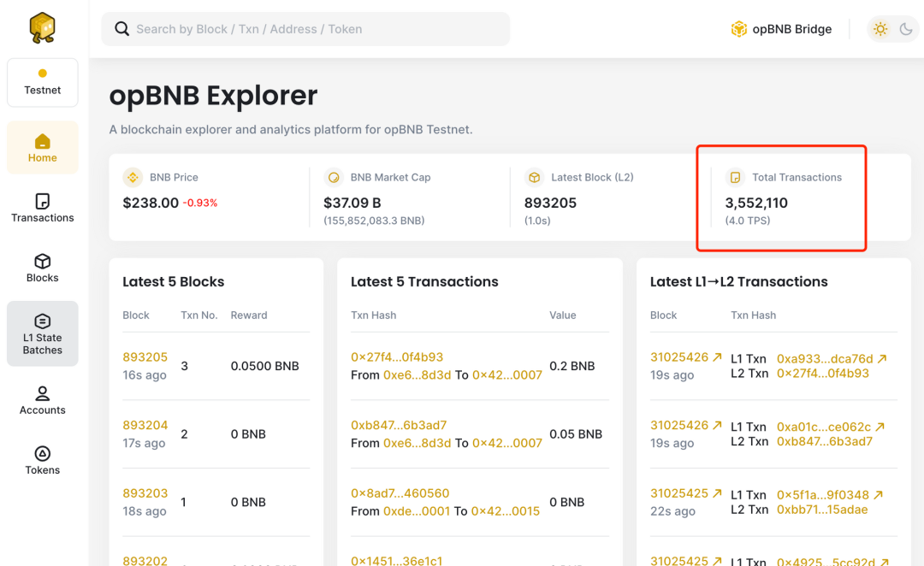The width and height of the screenshot is (924, 566).
Task: Click external arrow next to 0x5f1a...9f0348
Action: pos(879,495)
